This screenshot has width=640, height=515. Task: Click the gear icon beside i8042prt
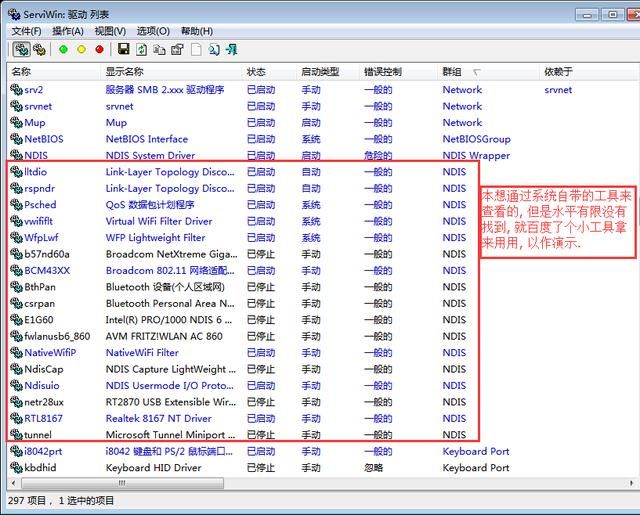click(x=16, y=451)
